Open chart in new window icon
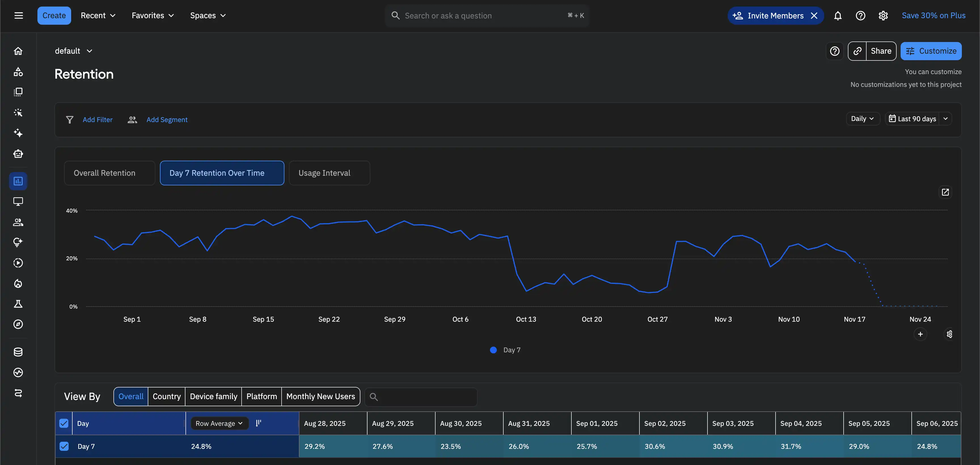 945,192
